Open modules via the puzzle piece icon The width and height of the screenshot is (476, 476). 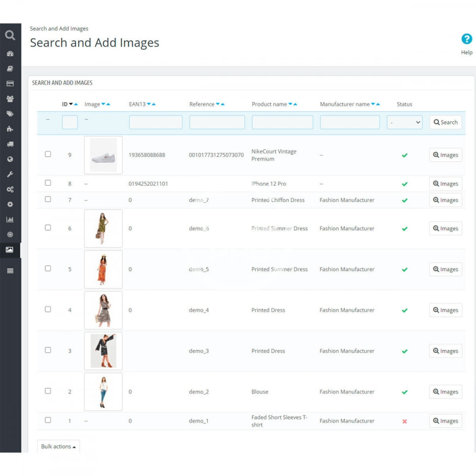pyautogui.click(x=10, y=129)
